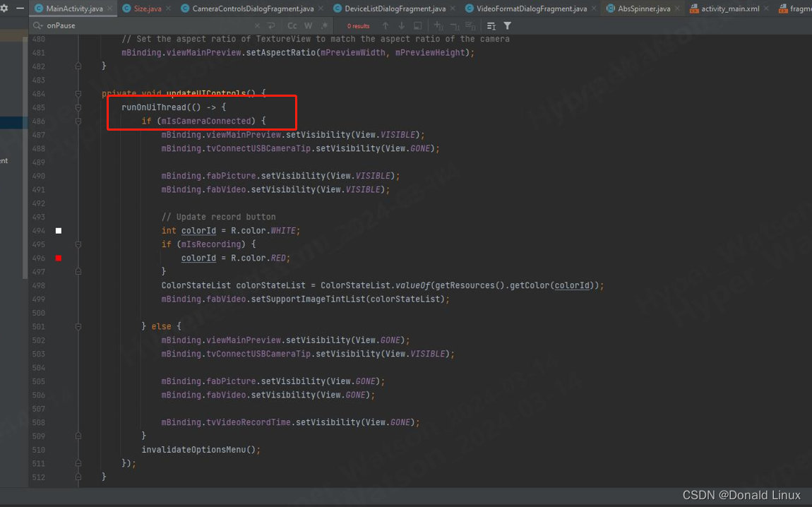The width and height of the screenshot is (812, 507).
Task: Click the new line icon in the search bar
Action: [x=271, y=25]
